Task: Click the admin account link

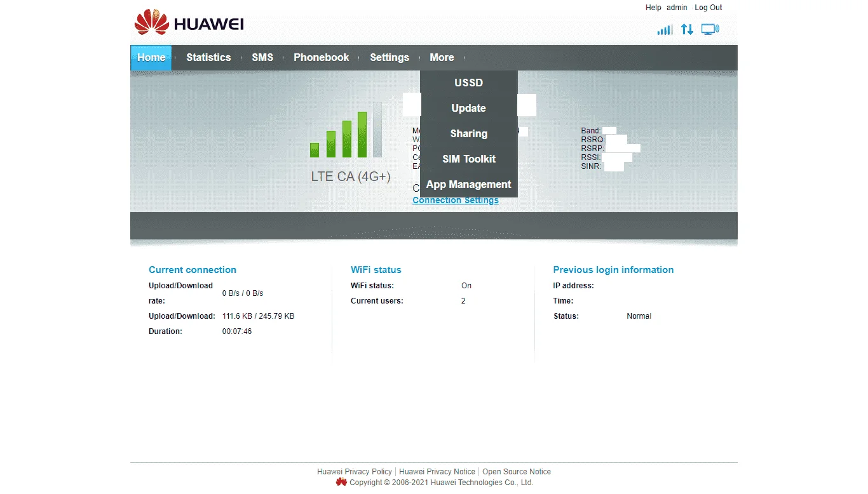Action: 677,8
